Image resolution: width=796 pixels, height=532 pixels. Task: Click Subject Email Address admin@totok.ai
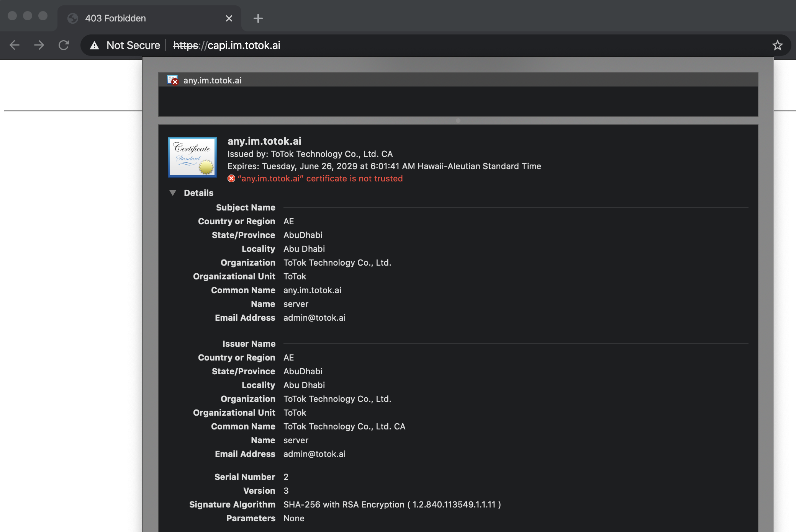pos(314,318)
